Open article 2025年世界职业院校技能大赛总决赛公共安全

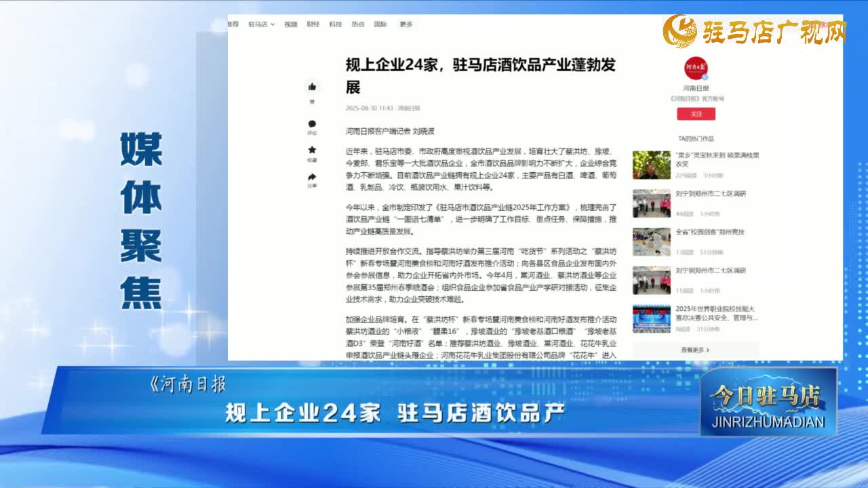[716, 313]
